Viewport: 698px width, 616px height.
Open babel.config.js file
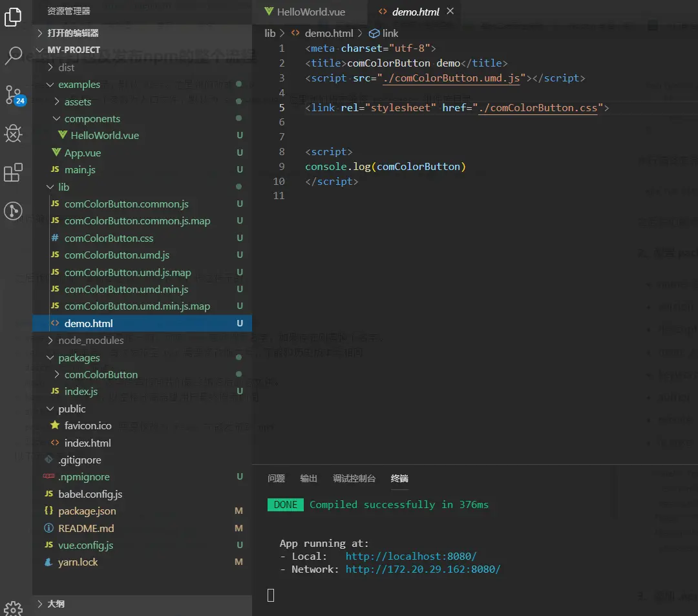pos(142,494)
